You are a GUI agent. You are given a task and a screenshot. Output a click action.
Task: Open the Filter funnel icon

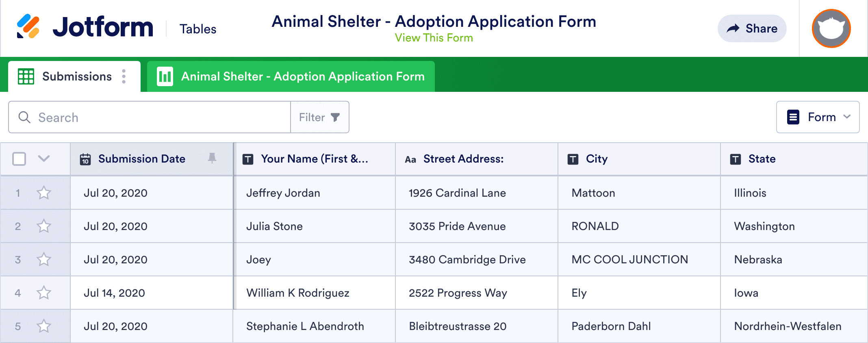(x=334, y=117)
